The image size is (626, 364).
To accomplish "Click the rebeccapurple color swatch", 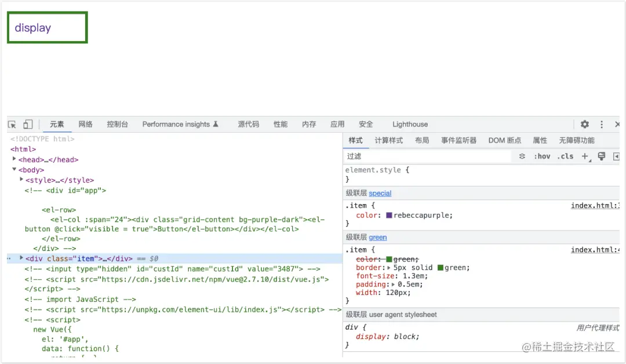I will pyautogui.click(x=390, y=215).
